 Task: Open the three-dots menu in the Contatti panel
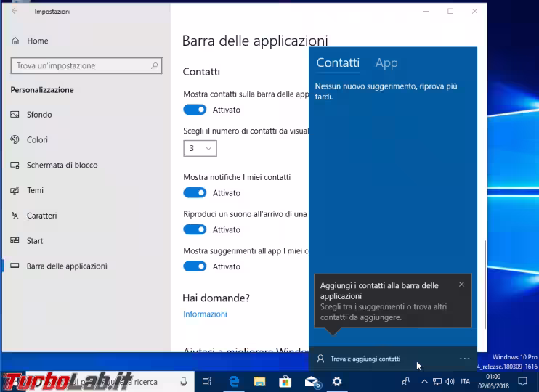[464, 359]
